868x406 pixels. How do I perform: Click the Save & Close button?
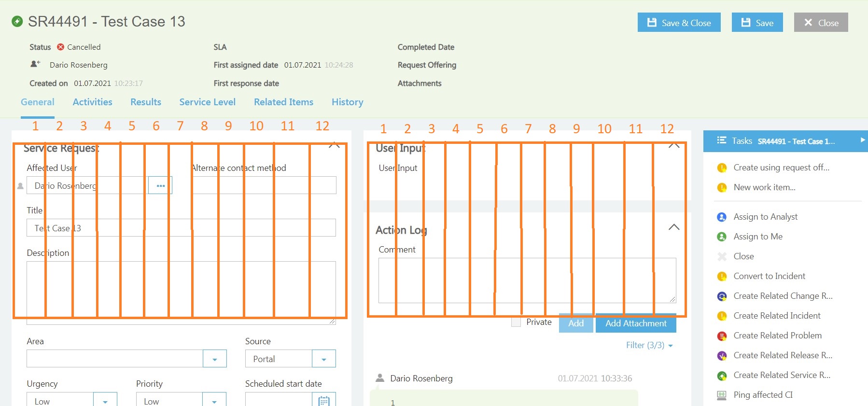tap(679, 23)
